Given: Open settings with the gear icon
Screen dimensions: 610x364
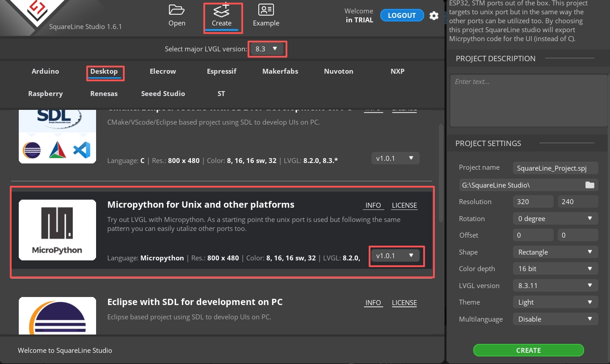Looking at the screenshot, I should (x=434, y=16).
